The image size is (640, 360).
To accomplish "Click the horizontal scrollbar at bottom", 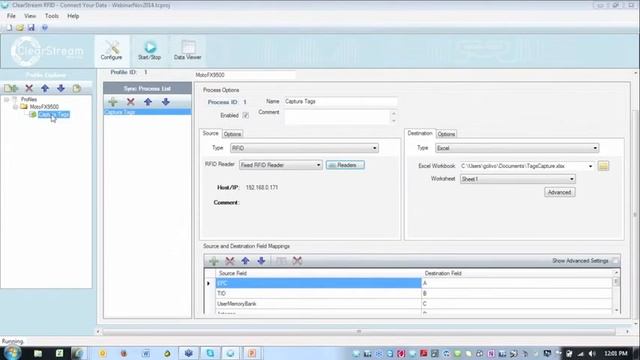I will [359, 331].
